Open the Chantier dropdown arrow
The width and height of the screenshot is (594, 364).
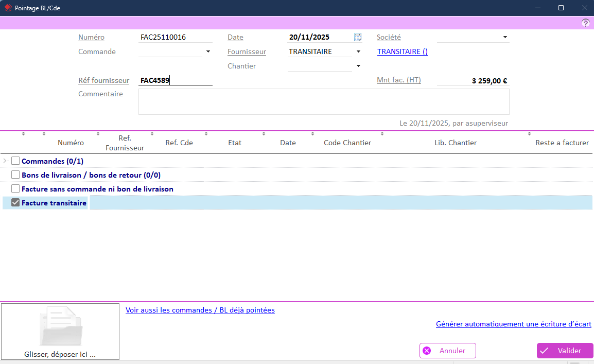[x=358, y=66]
